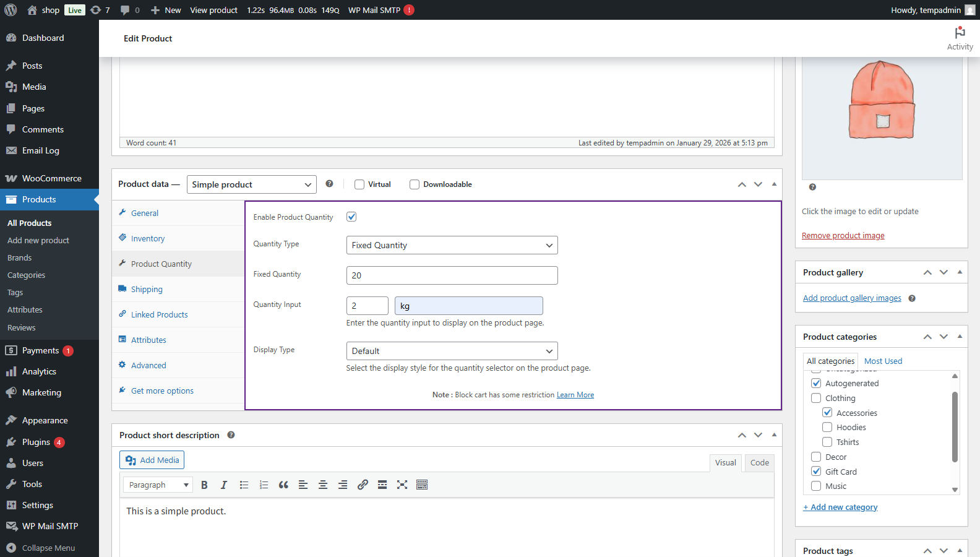Image resolution: width=980 pixels, height=557 pixels.
Task: Toggle the fullscreen editor icon
Action: [402, 485]
